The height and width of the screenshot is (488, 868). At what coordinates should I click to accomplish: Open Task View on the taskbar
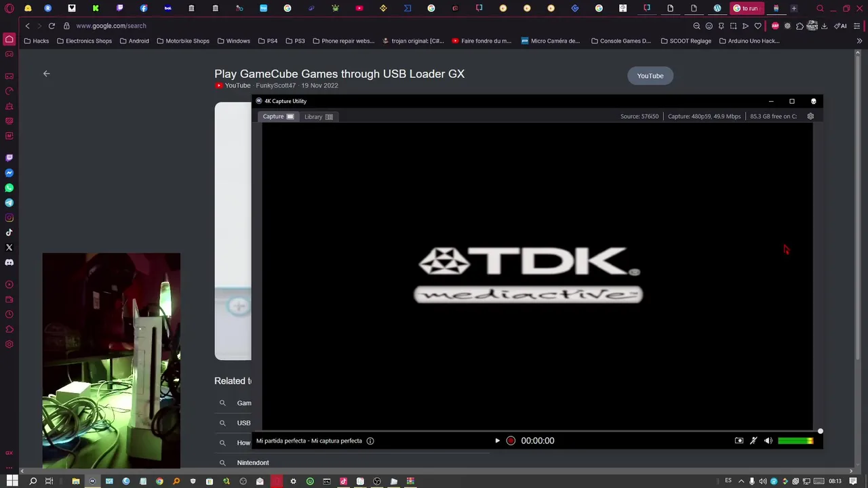point(49,481)
